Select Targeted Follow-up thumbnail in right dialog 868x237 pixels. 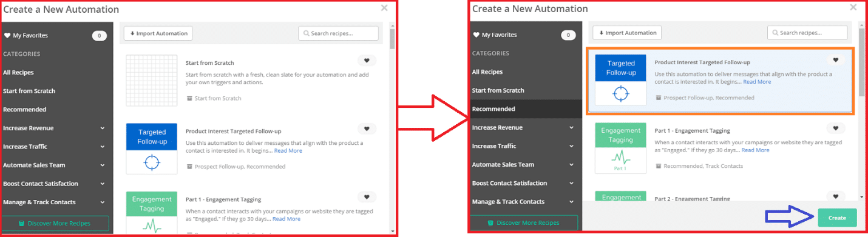(x=621, y=80)
